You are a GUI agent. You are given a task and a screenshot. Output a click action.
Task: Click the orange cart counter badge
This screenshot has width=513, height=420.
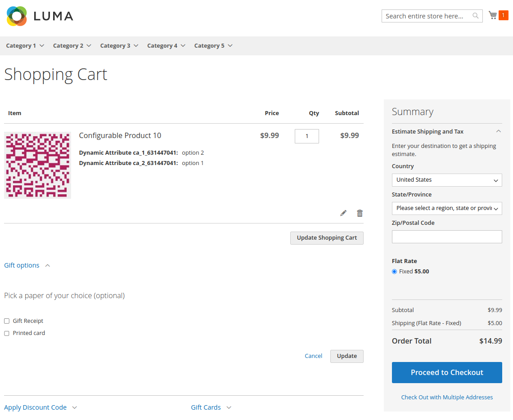coord(503,15)
